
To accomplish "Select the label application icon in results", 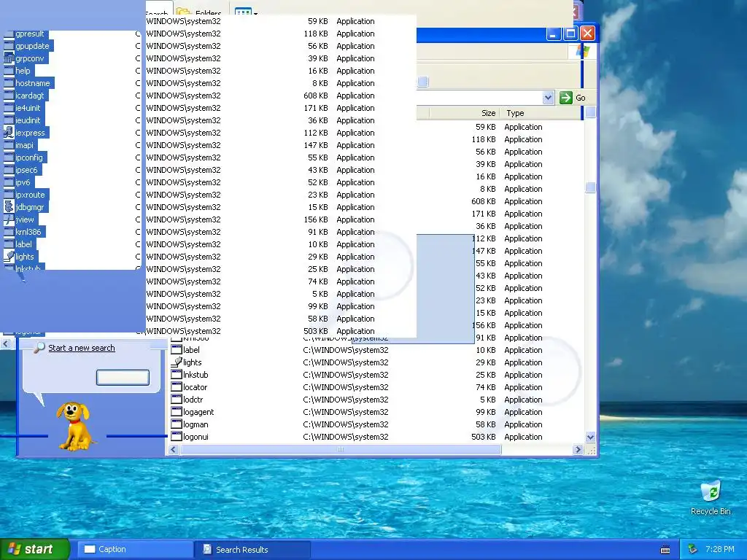I will [177, 350].
